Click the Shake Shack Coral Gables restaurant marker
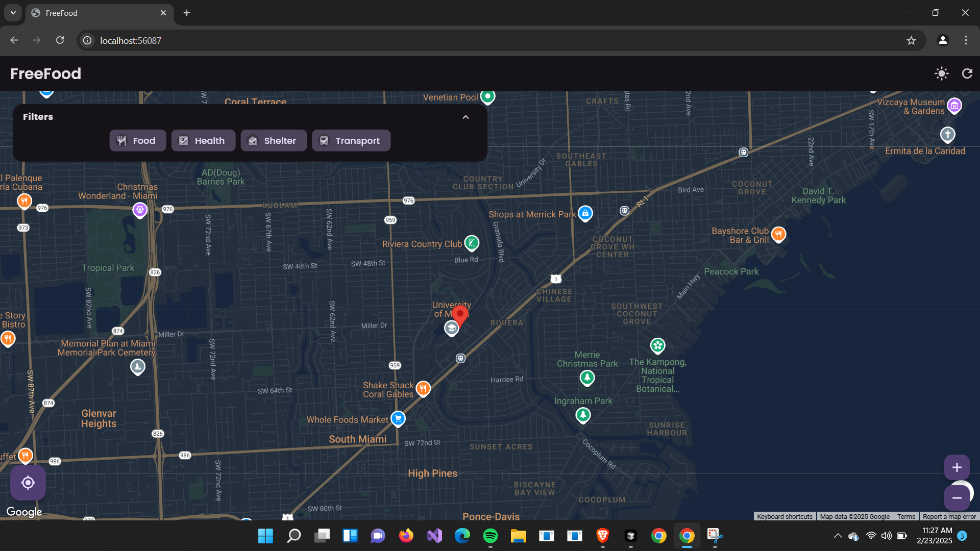Viewport: 980px width, 551px height. click(x=423, y=388)
